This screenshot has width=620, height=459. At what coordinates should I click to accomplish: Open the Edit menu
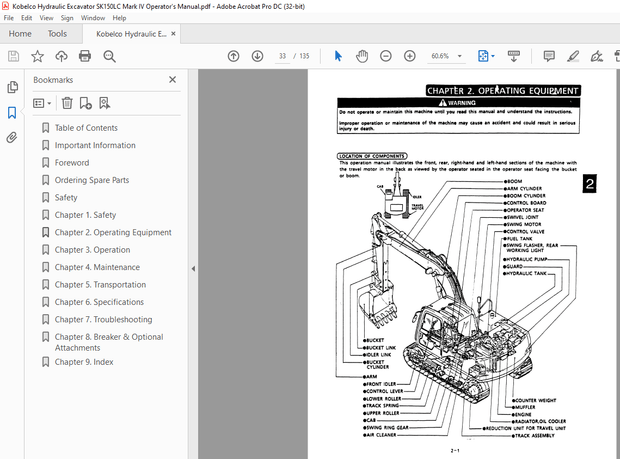[26, 18]
